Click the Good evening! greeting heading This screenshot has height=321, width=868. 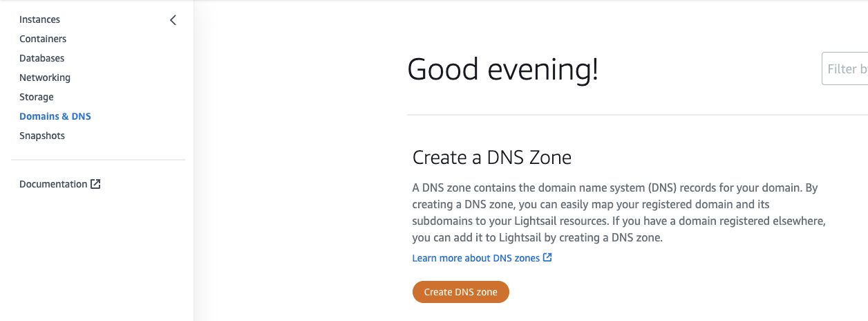pyautogui.click(x=502, y=70)
